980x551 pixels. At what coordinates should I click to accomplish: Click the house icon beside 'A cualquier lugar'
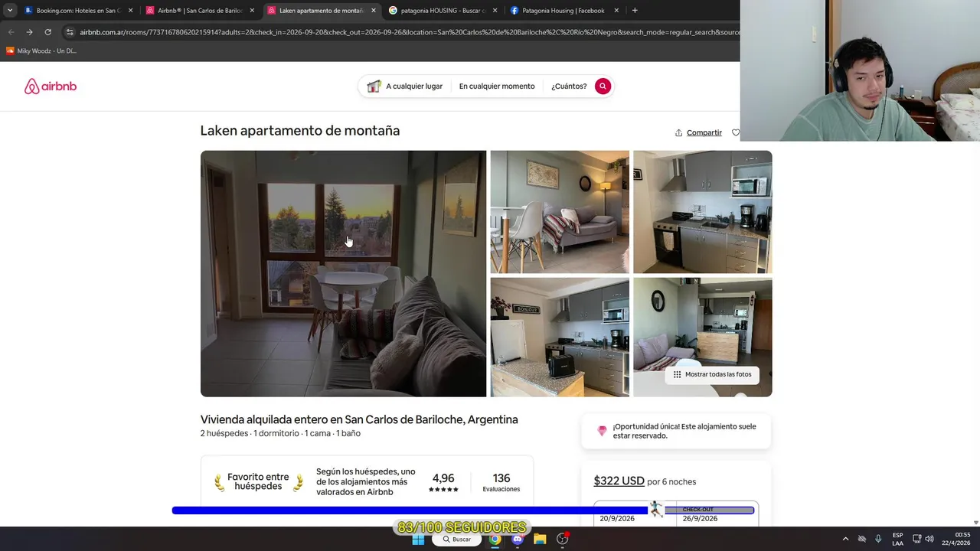pyautogui.click(x=374, y=86)
